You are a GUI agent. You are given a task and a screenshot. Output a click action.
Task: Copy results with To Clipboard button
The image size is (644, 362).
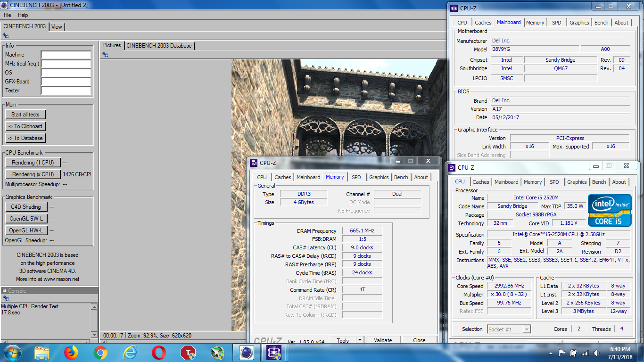pos(25,126)
